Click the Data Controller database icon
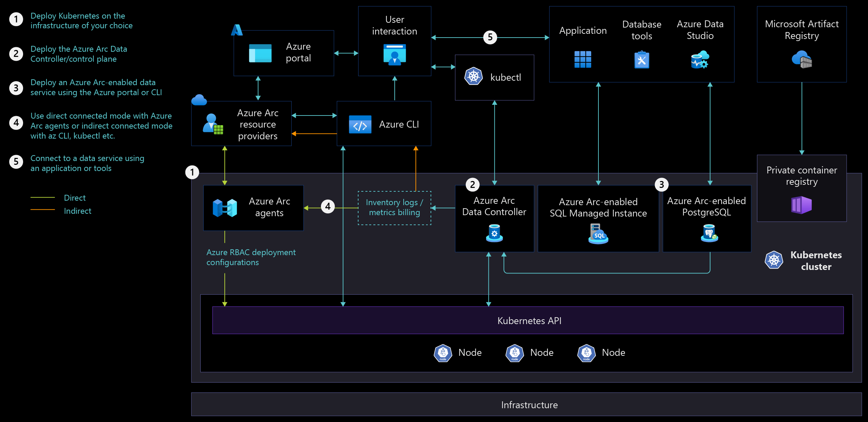This screenshot has width=868, height=422. click(x=494, y=233)
